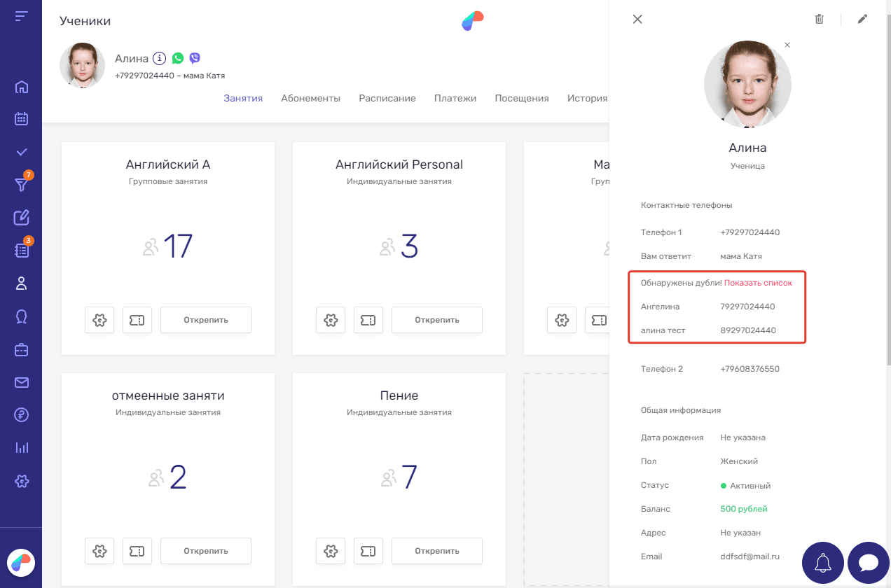
Task: Expand the hamburger sidebar menu
Action: tap(22, 16)
